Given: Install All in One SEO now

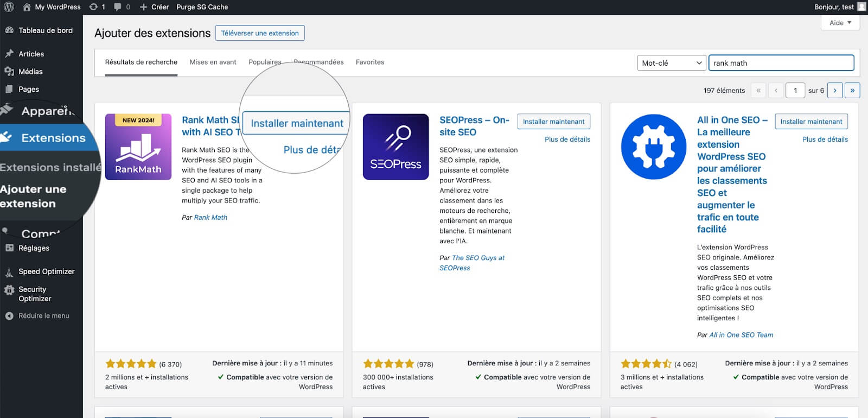Looking at the screenshot, I should (811, 122).
